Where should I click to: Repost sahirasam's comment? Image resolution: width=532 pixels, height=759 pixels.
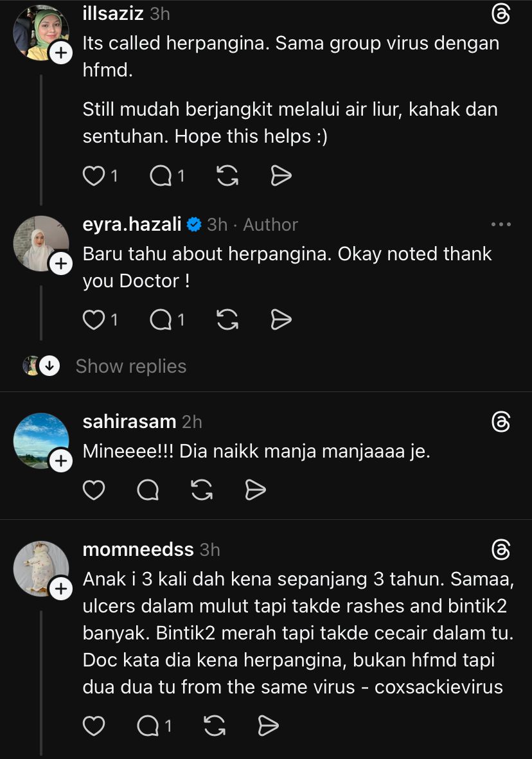pyautogui.click(x=202, y=490)
